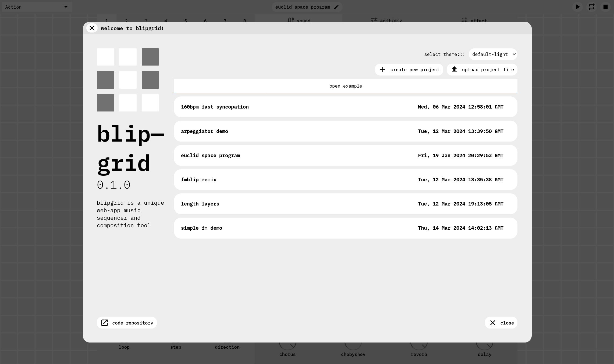614x364 pixels.
Task: Click the open example button
Action: point(346,86)
